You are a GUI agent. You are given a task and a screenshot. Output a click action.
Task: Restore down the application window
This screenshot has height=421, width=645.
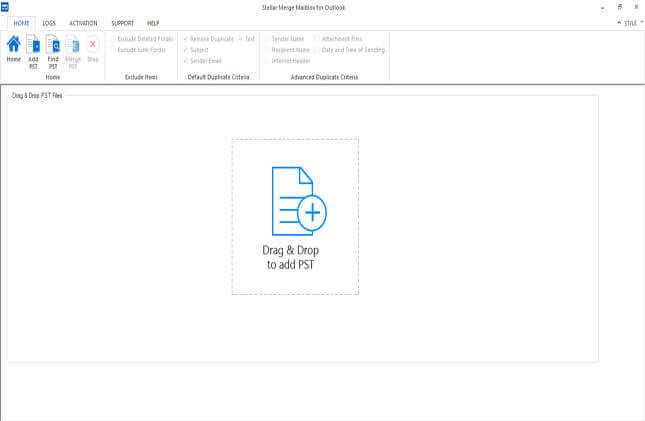coord(620,7)
